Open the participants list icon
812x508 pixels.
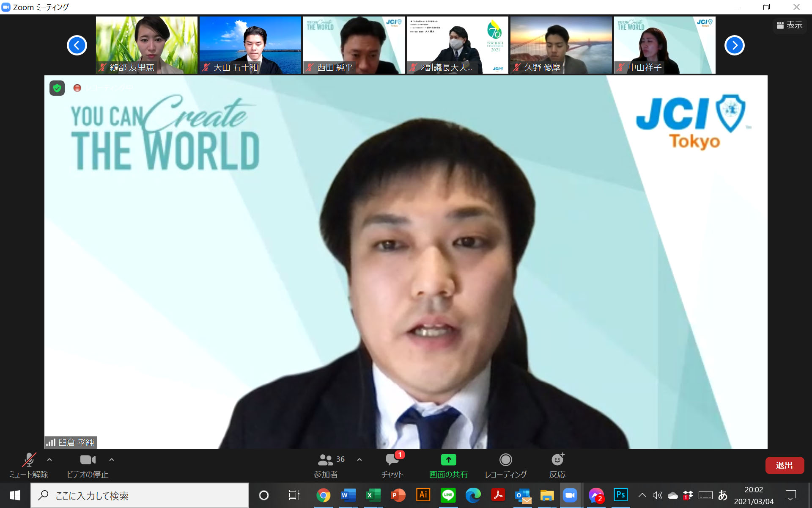(x=325, y=460)
